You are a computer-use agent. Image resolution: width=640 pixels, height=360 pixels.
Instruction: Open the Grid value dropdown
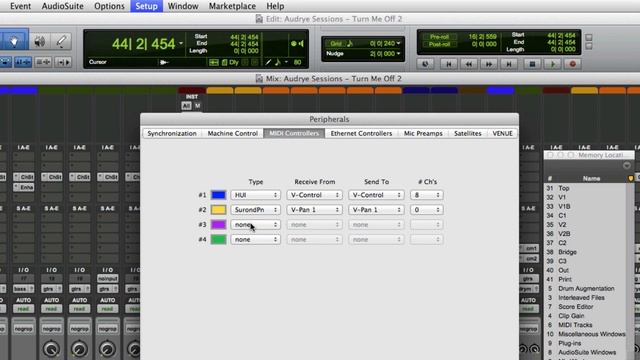[398, 43]
